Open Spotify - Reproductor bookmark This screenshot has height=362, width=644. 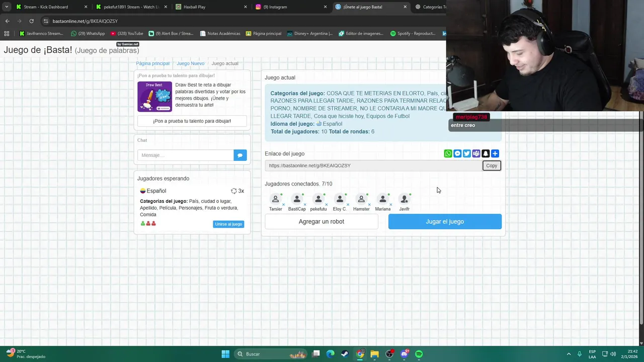[x=413, y=34]
